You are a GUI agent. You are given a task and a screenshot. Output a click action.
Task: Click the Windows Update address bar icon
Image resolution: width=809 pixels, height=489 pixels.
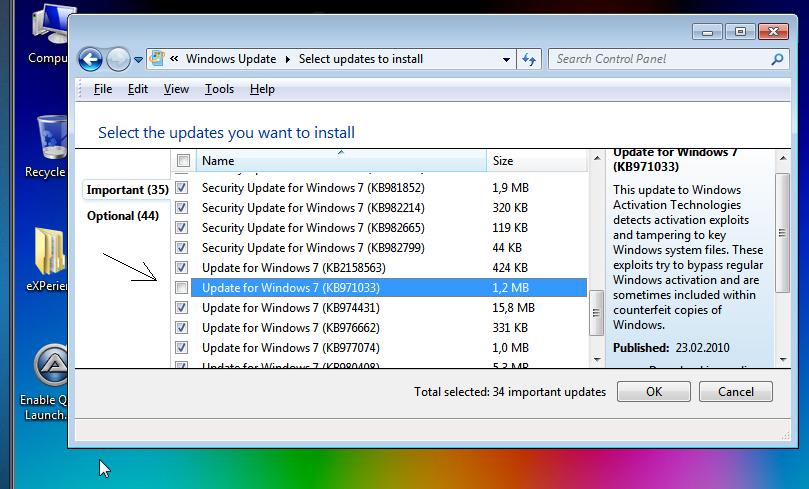point(157,59)
